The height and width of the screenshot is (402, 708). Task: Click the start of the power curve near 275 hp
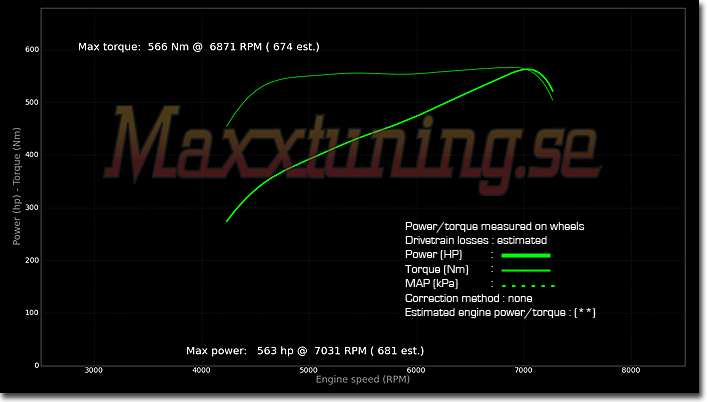[227, 221]
